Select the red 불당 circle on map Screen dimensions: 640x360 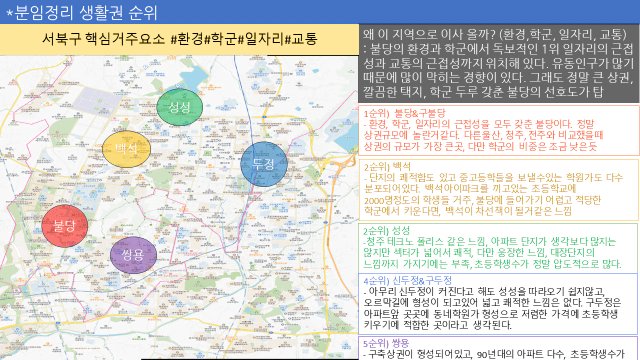click(x=65, y=226)
